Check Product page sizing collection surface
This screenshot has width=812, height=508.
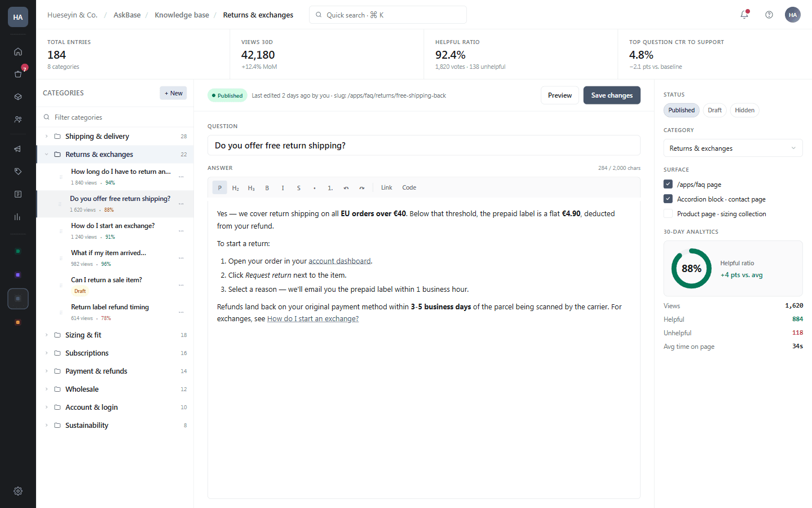[x=668, y=213]
